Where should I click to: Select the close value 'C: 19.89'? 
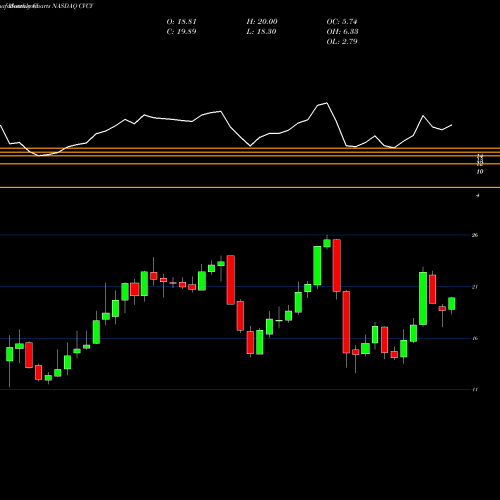(181, 32)
